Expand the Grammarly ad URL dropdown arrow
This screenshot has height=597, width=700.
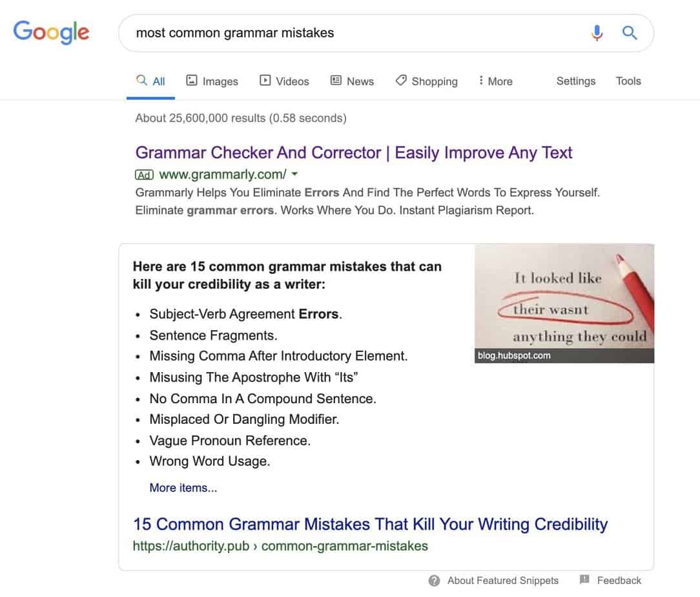pos(295,174)
